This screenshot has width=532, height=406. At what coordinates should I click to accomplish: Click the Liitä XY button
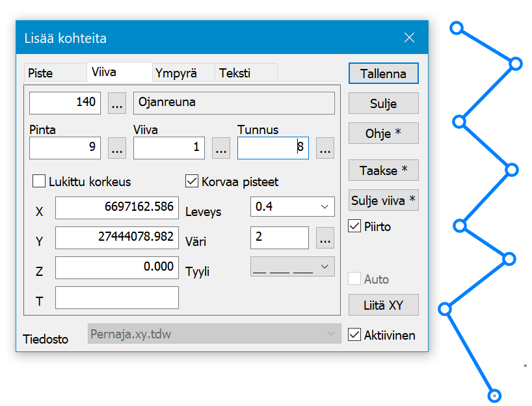click(383, 304)
